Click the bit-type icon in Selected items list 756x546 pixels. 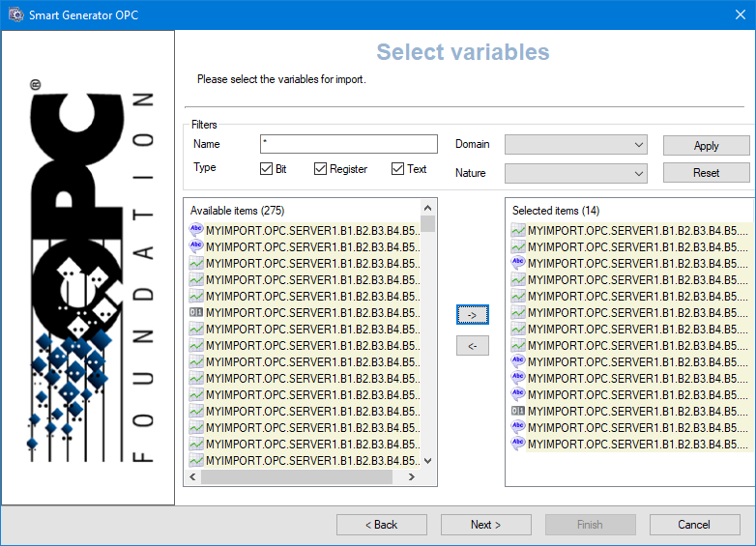(x=518, y=411)
